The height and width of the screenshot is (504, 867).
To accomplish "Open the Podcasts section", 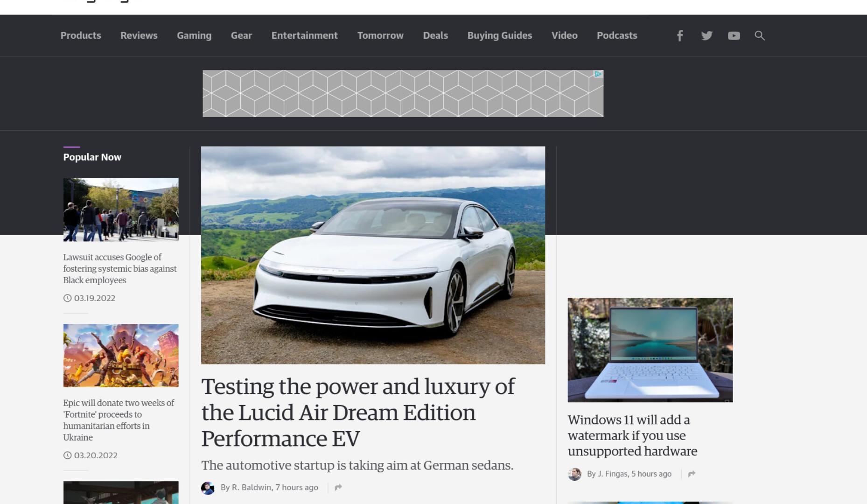I will click(x=617, y=35).
